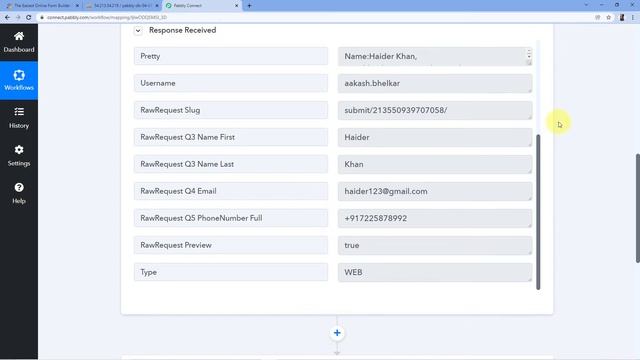Click the true value field
Screen dimensions: 640x360
click(435, 245)
